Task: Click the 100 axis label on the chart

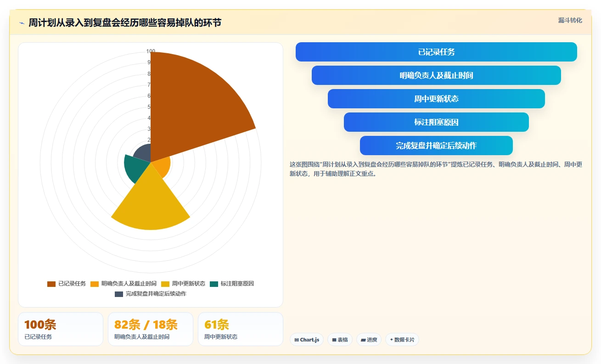Action: pos(151,51)
